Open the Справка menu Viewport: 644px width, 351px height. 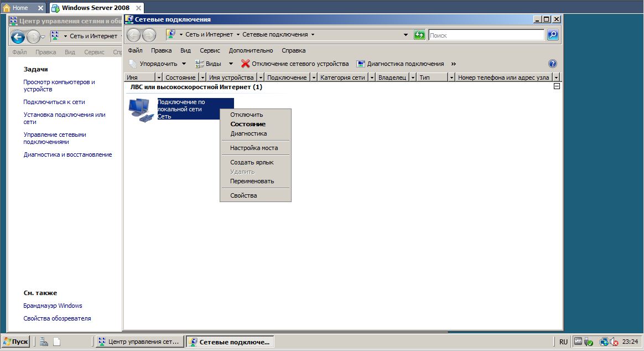tap(294, 50)
